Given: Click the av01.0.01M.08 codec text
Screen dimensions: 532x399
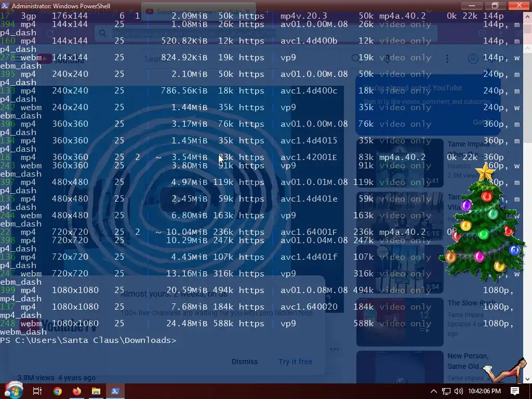Looking at the screenshot, I should [314, 182].
